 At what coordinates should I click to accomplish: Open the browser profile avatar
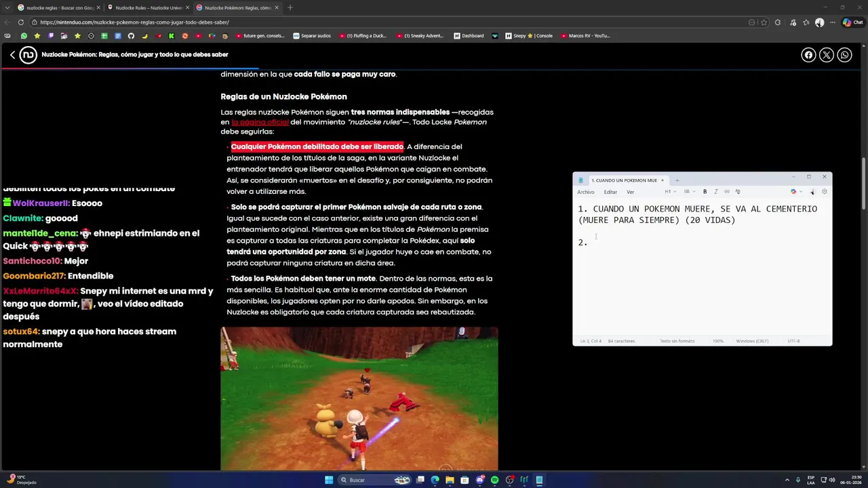[x=819, y=22]
